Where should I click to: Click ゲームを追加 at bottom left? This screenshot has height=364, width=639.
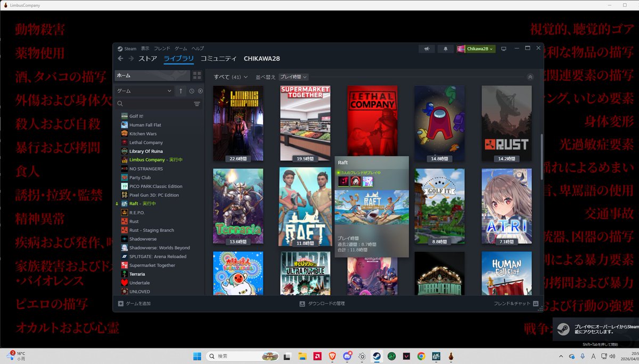click(135, 303)
